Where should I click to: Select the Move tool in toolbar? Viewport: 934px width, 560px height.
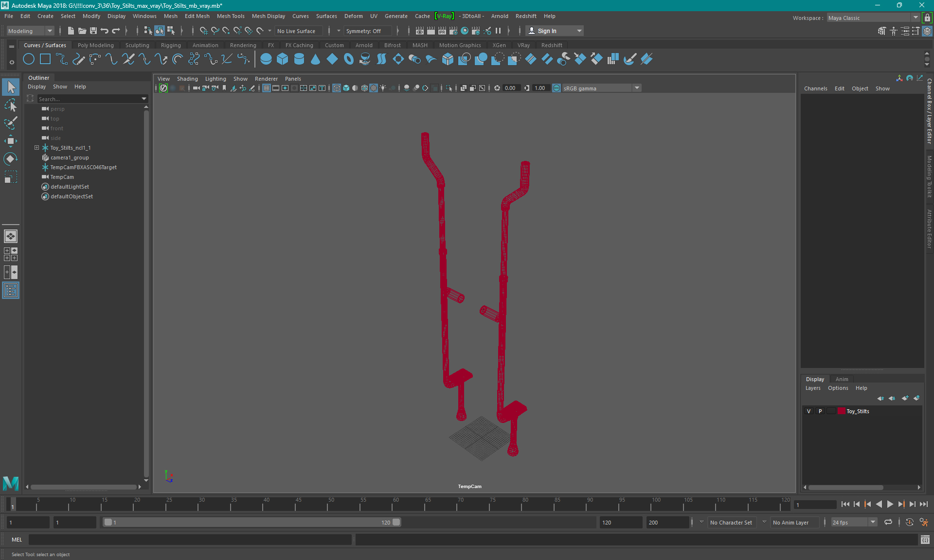[x=10, y=140]
